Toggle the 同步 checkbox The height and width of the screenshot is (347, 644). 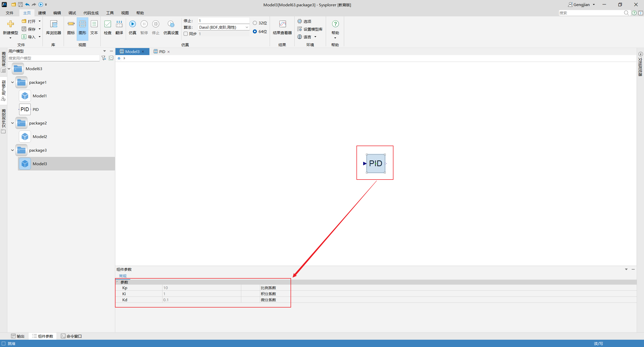(186, 34)
